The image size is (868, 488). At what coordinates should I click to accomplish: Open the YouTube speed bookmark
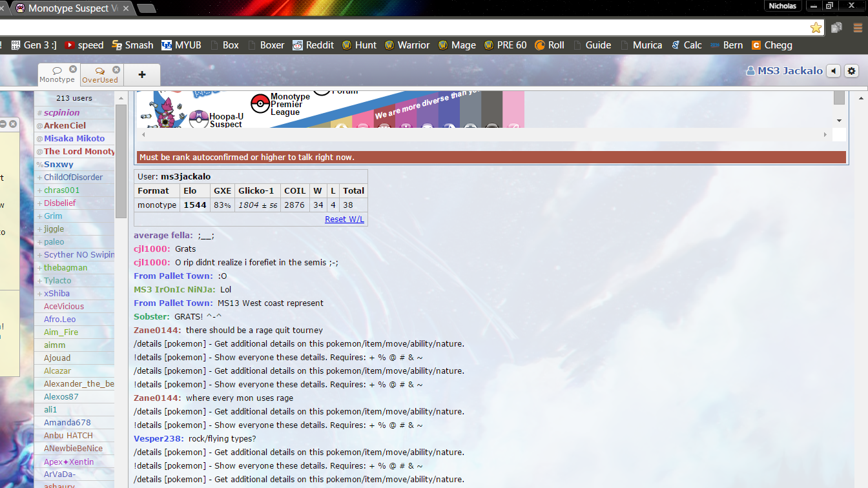click(84, 45)
